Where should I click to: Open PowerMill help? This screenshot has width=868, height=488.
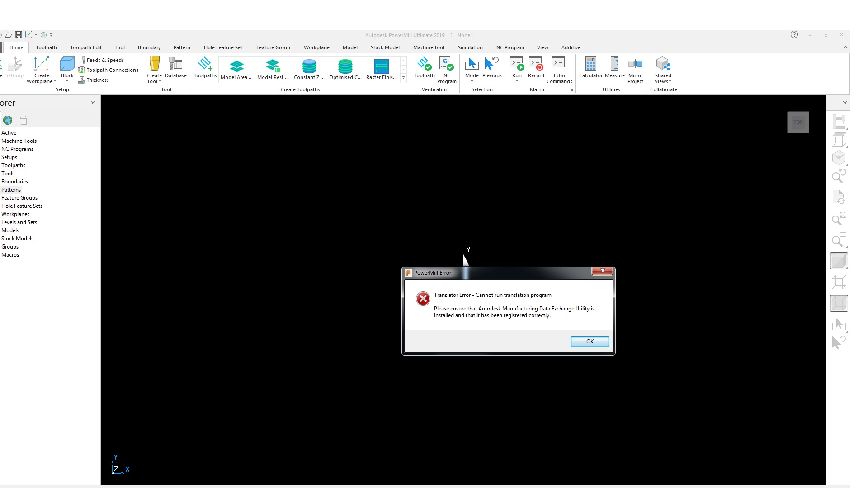click(794, 34)
